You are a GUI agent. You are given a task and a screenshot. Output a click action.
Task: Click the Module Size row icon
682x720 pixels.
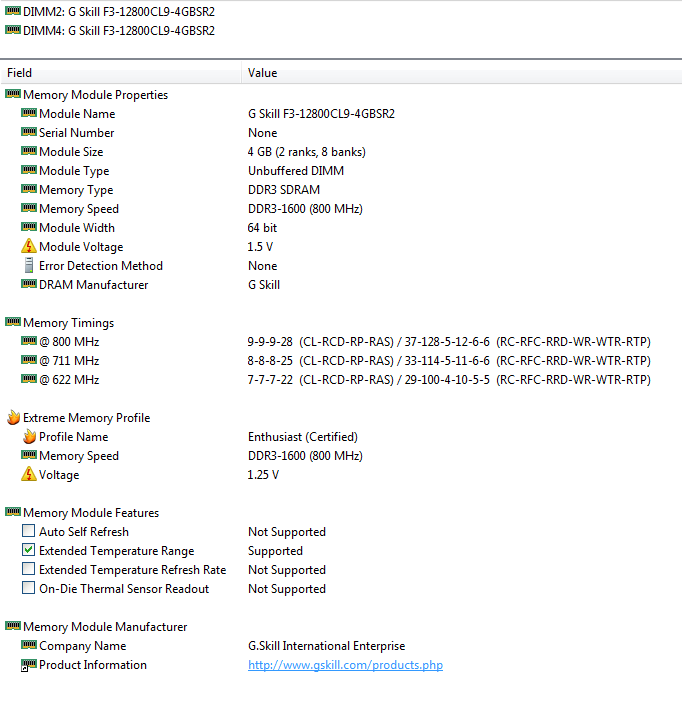coord(29,151)
